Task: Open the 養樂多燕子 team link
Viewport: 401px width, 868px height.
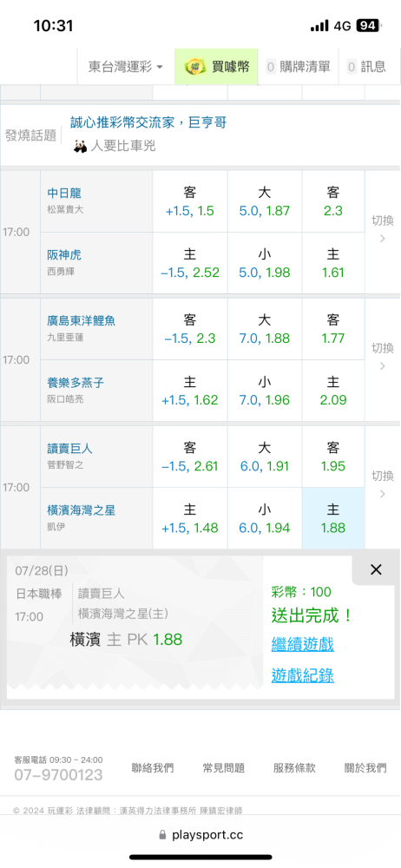Action: (76, 383)
